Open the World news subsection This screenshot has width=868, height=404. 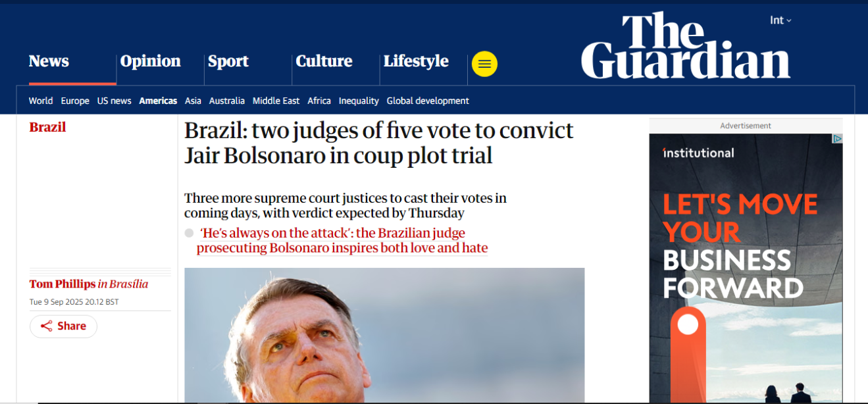(40, 101)
